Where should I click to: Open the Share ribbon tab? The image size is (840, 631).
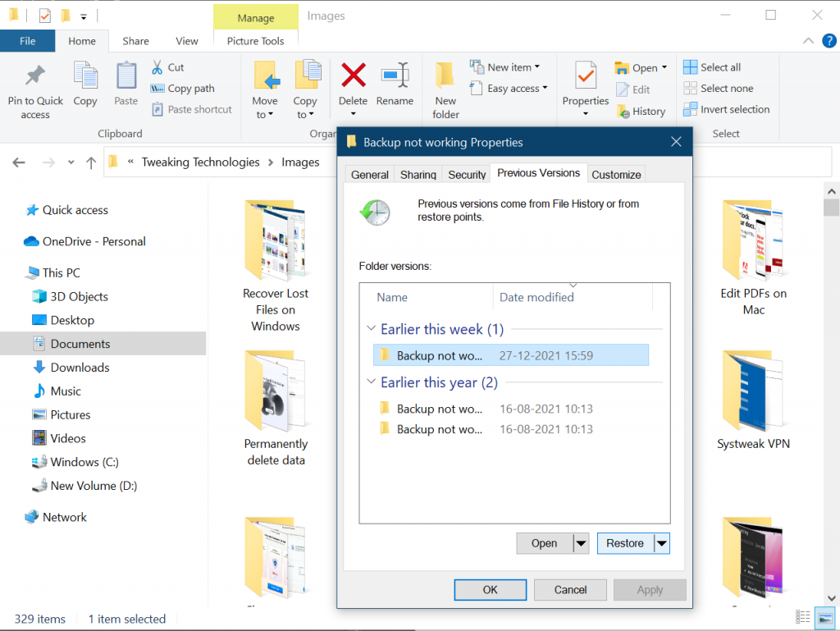135,40
